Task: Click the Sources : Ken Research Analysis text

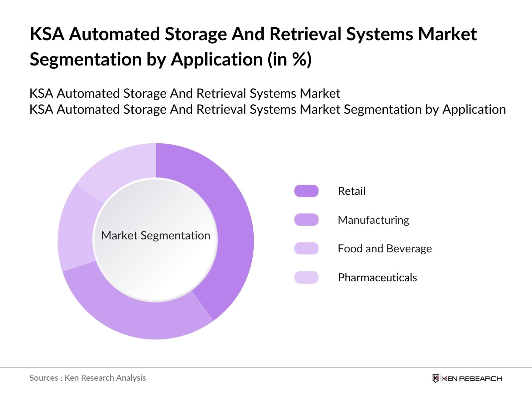Action: (x=88, y=378)
